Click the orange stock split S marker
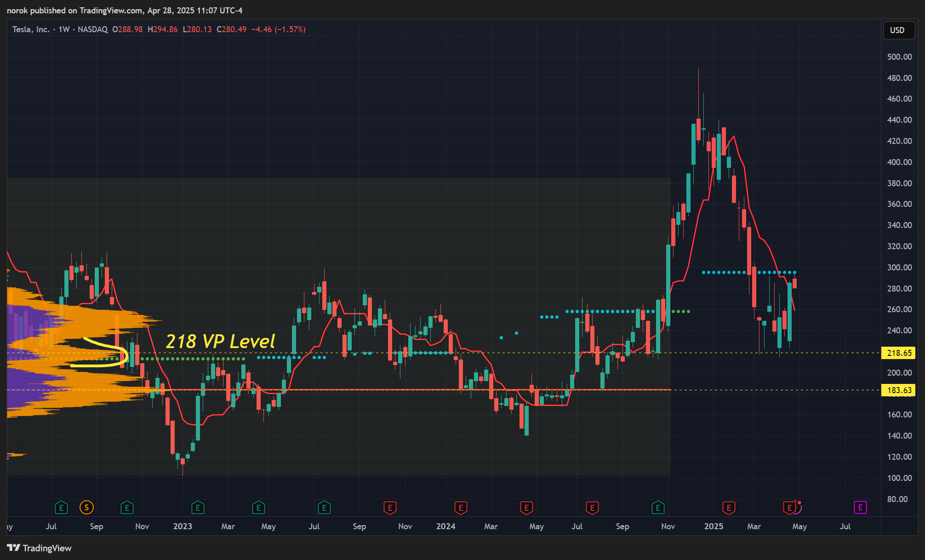The width and height of the screenshot is (925, 560). (x=86, y=508)
